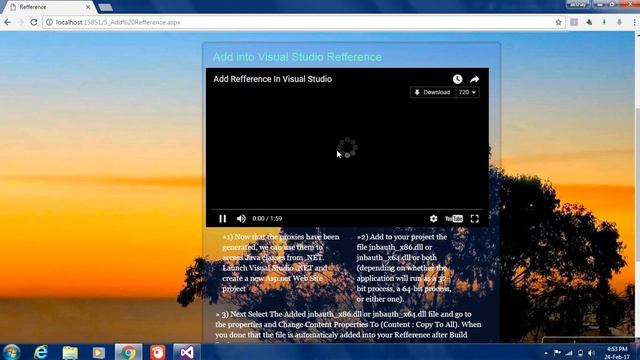
Task: Click the Chrome user profile button
Action: point(578,4)
